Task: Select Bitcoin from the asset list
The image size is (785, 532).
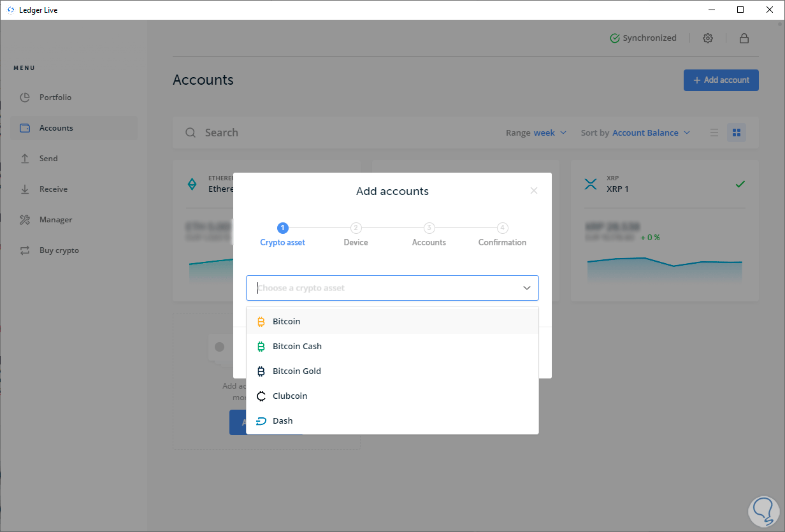Action: click(x=392, y=322)
